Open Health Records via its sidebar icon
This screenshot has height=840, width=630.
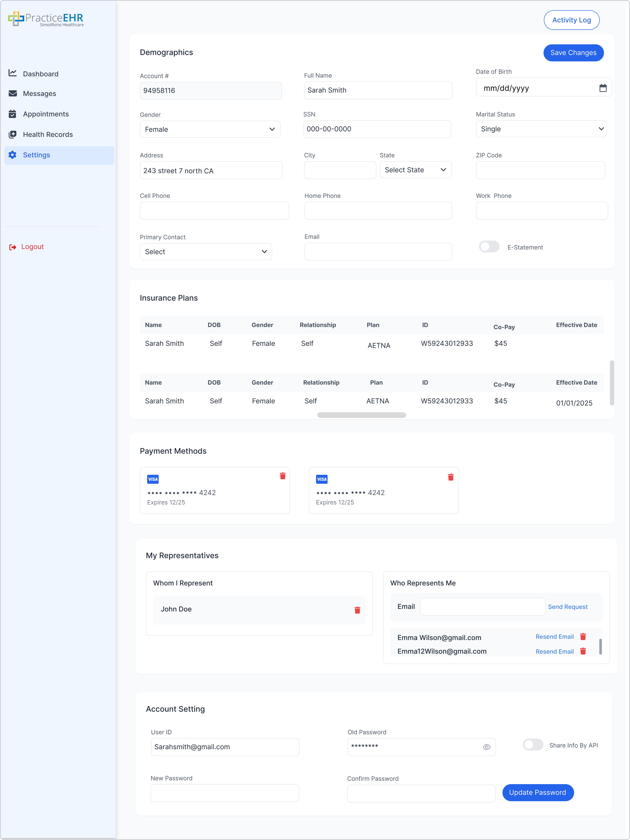coord(13,134)
